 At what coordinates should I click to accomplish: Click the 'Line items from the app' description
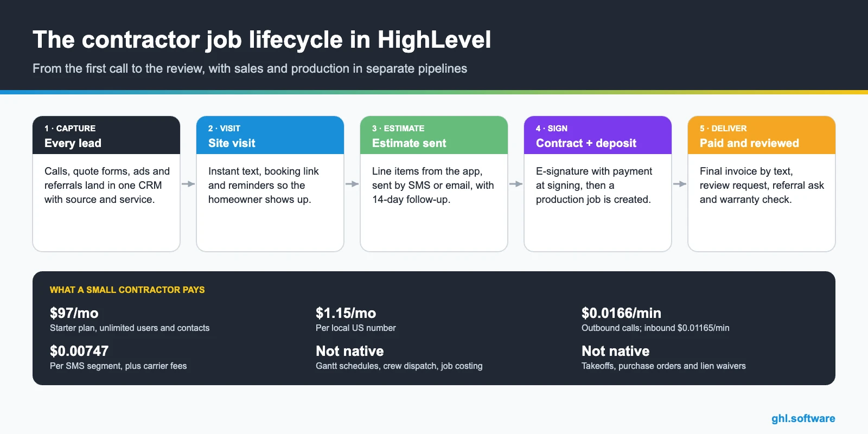(x=433, y=186)
